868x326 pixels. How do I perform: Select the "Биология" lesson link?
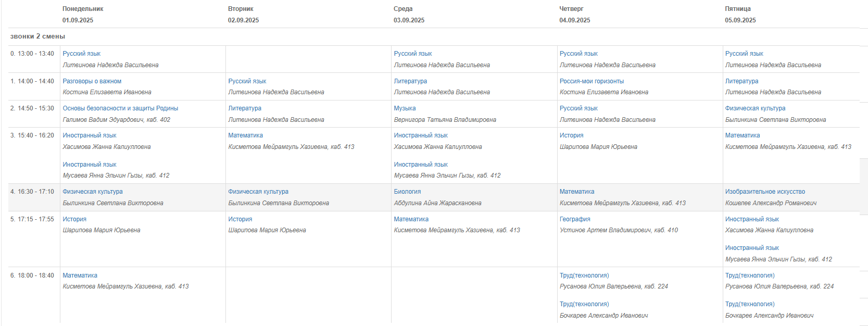pyautogui.click(x=407, y=192)
